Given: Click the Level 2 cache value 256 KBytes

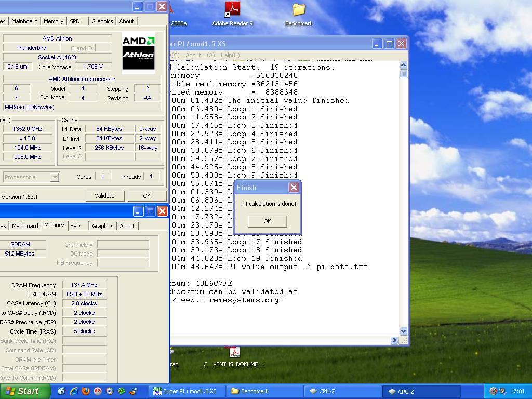Looking at the screenshot, I should (x=109, y=148).
